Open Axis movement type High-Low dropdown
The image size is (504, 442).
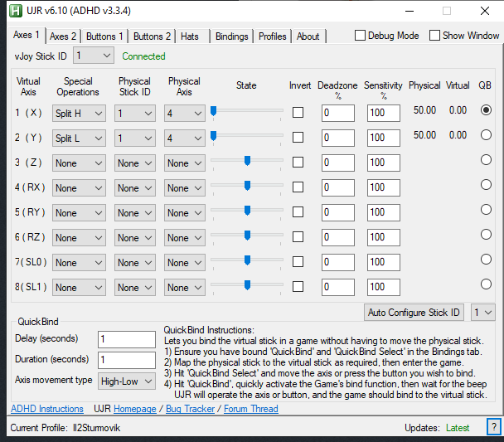[x=127, y=381]
